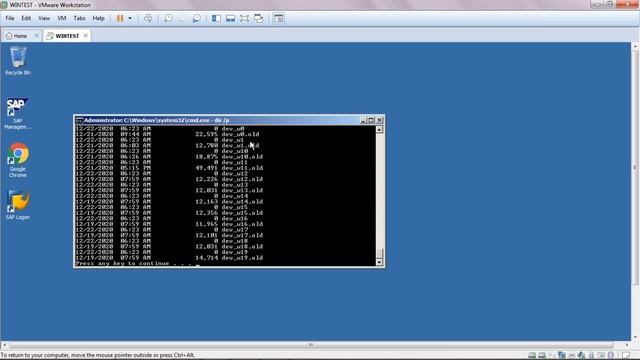Click the VM view scroll down arrow

635,337
